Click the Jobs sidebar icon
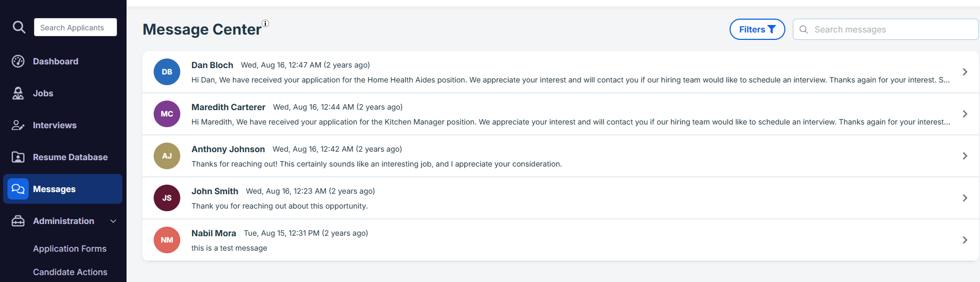 (x=18, y=93)
